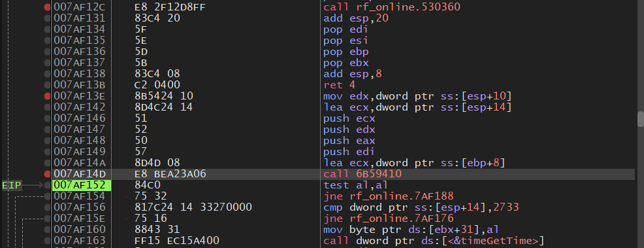Select instruction mov byte ptr ds:[ebx+31],al
The image size is (644, 248).
[411, 230]
